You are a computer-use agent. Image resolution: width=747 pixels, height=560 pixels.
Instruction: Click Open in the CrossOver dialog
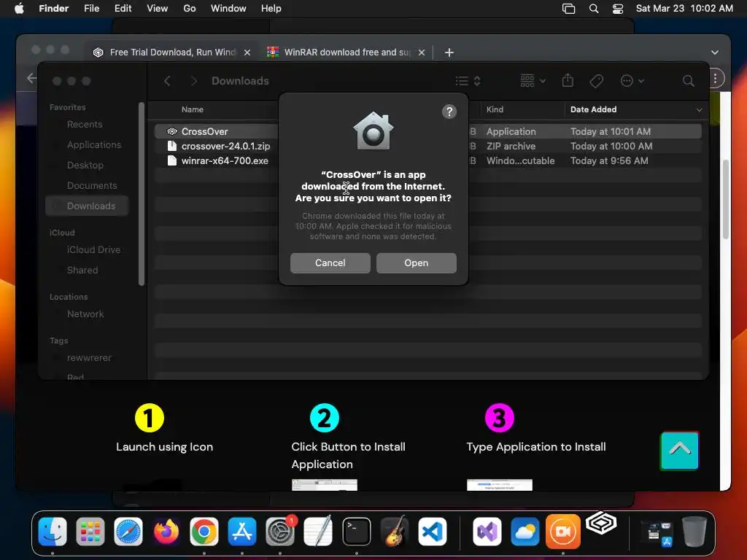pos(416,262)
